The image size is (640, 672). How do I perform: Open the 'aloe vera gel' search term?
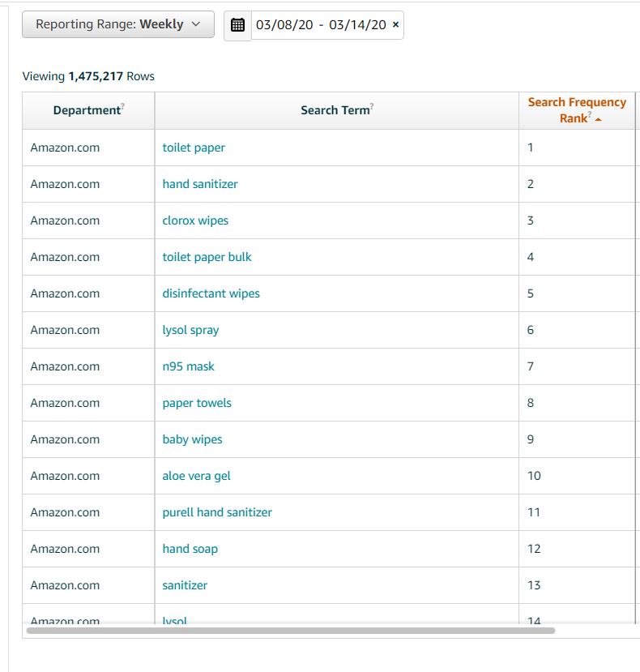click(197, 476)
